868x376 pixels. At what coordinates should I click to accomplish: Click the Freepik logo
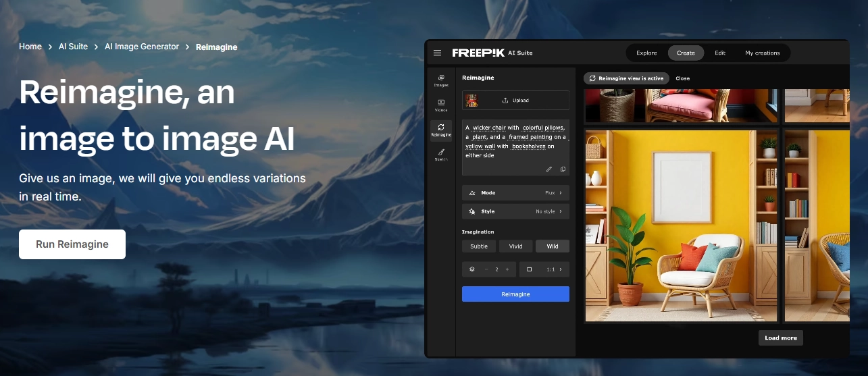[x=478, y=53]
